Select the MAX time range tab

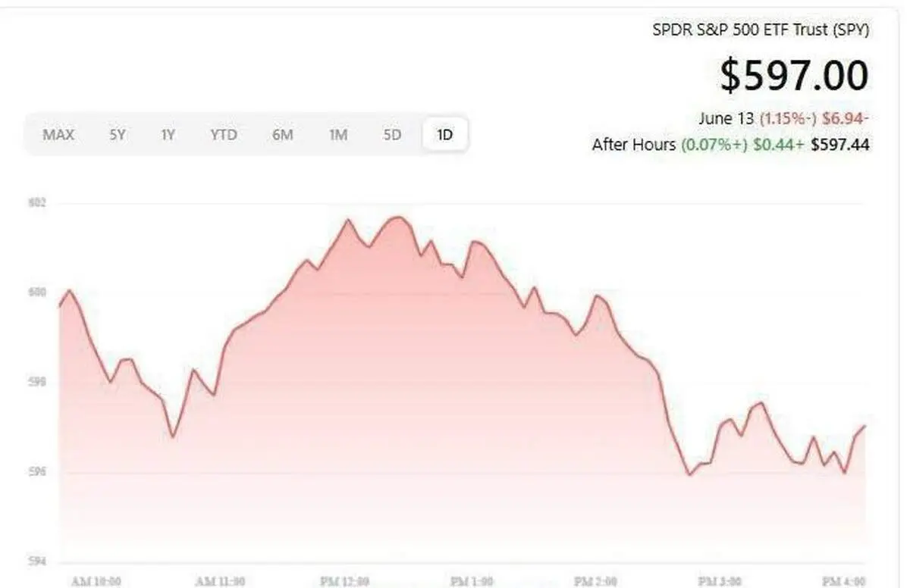(x=58, y=135)
